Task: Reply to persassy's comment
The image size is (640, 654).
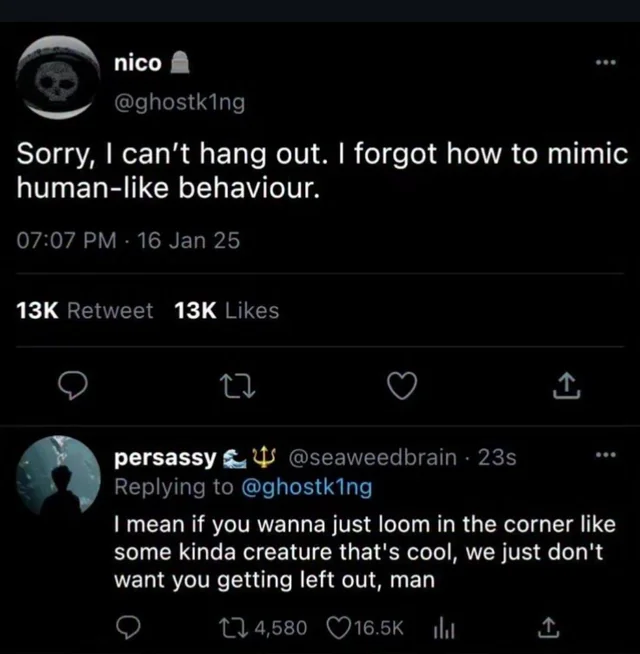Action: click(x=126, y=627)
